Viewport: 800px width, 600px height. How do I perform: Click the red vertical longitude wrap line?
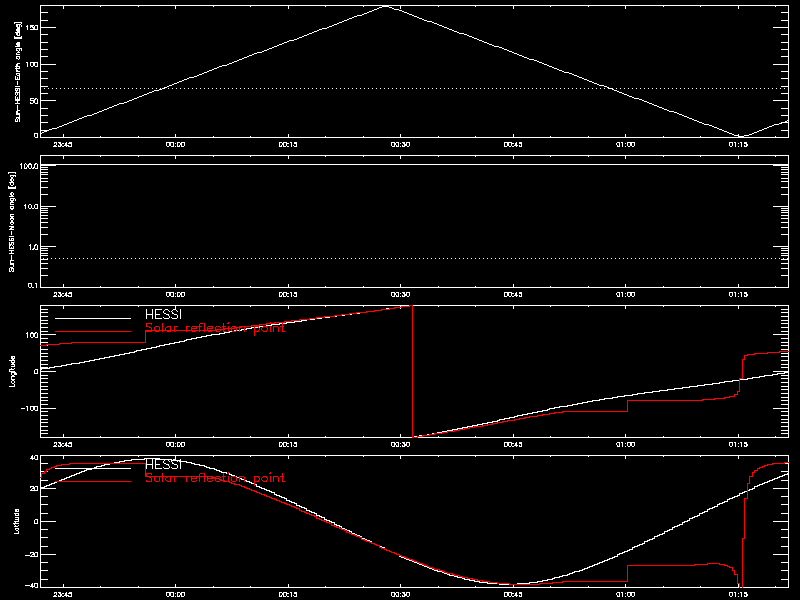(x=412, y=371)
